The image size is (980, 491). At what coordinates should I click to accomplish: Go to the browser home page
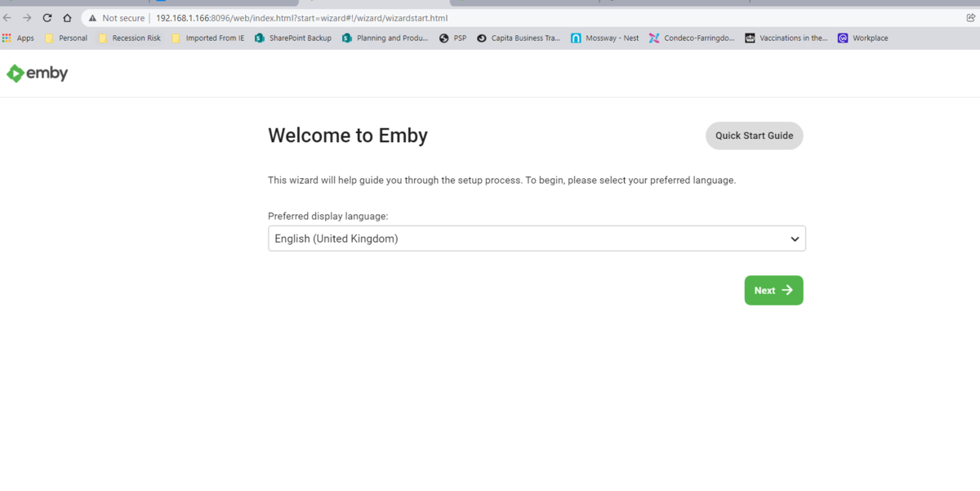[x=67, y=18]
